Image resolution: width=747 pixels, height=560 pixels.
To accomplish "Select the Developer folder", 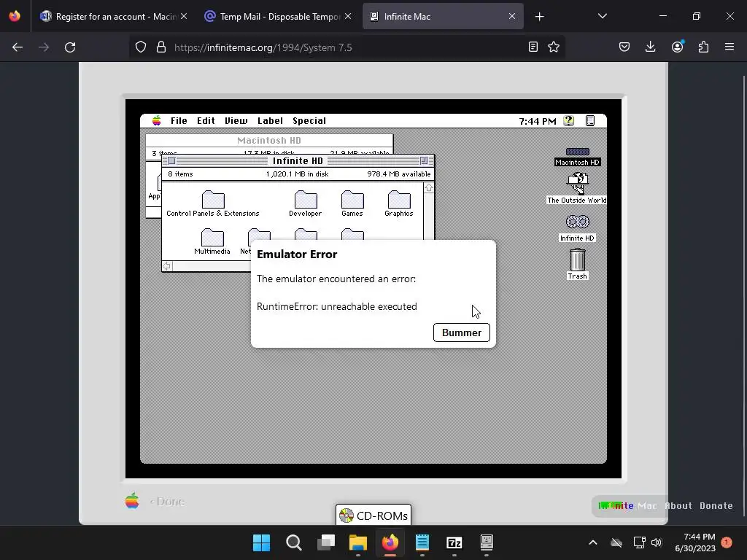I will click(306, 204).
